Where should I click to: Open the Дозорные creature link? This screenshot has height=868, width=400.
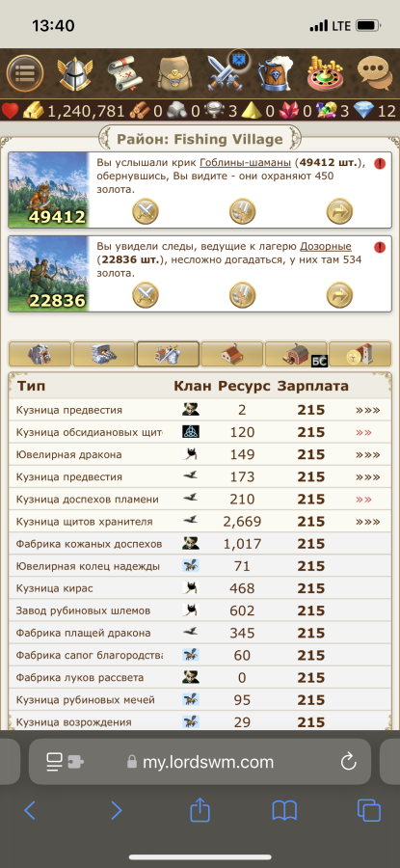click(x=326, y=246)
